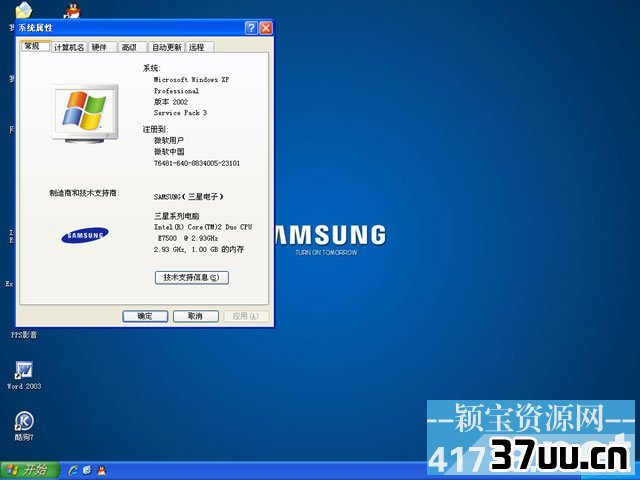Open the QQ penguin desktop icon

click(73, 10)
